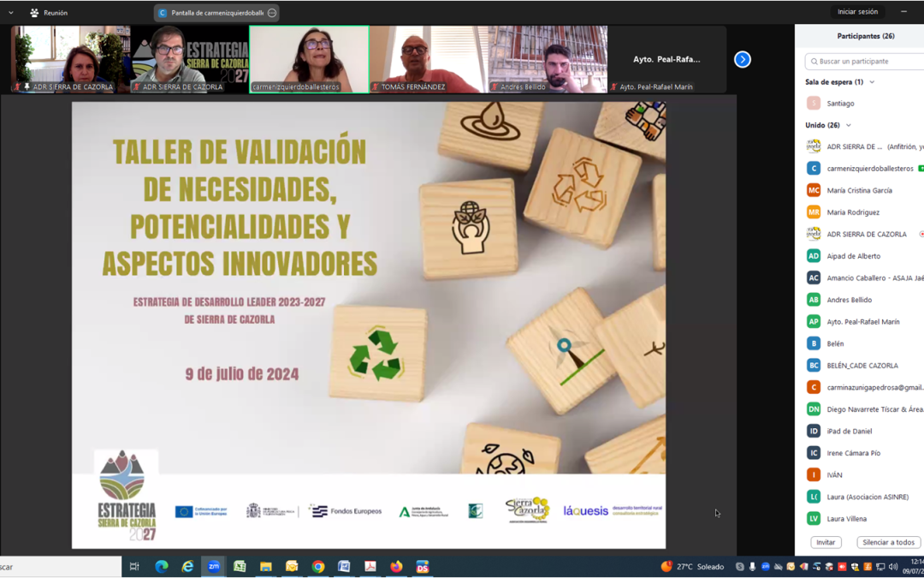
Task: Open Zoom app in the taskbar
Action: pyautogui.click(x=214, y=567)
